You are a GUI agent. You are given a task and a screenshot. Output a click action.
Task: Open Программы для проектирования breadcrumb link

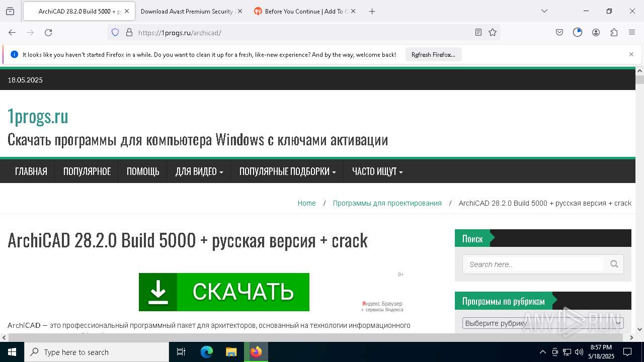click(x=387, y=203)
